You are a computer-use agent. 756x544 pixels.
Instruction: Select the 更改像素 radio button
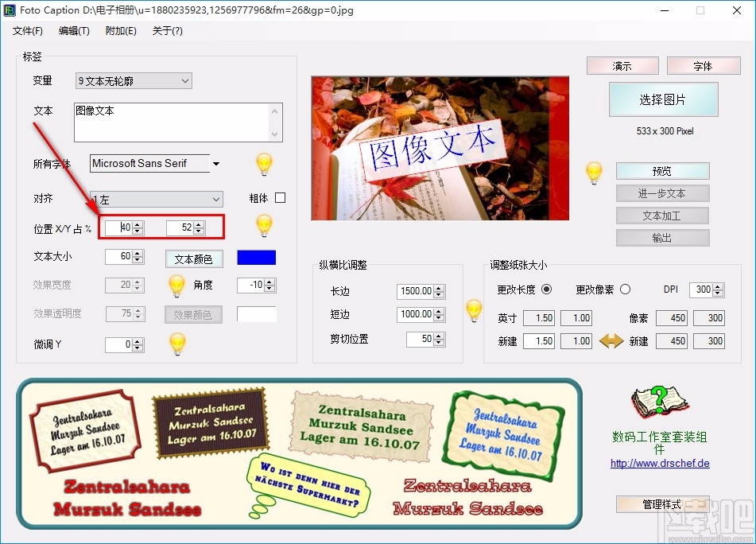[626, 289]
